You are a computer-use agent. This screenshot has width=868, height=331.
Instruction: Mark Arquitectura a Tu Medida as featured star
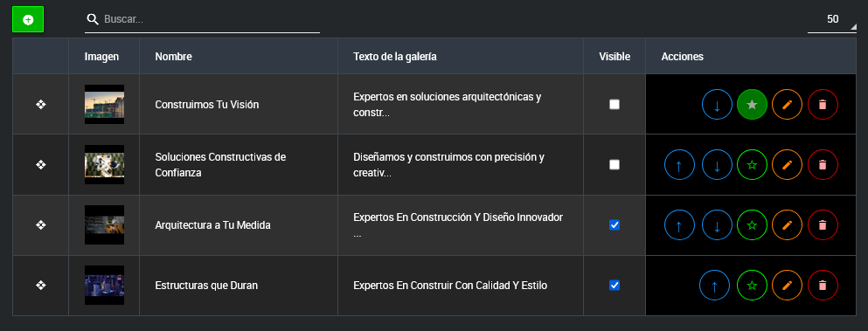coord(752,225)
